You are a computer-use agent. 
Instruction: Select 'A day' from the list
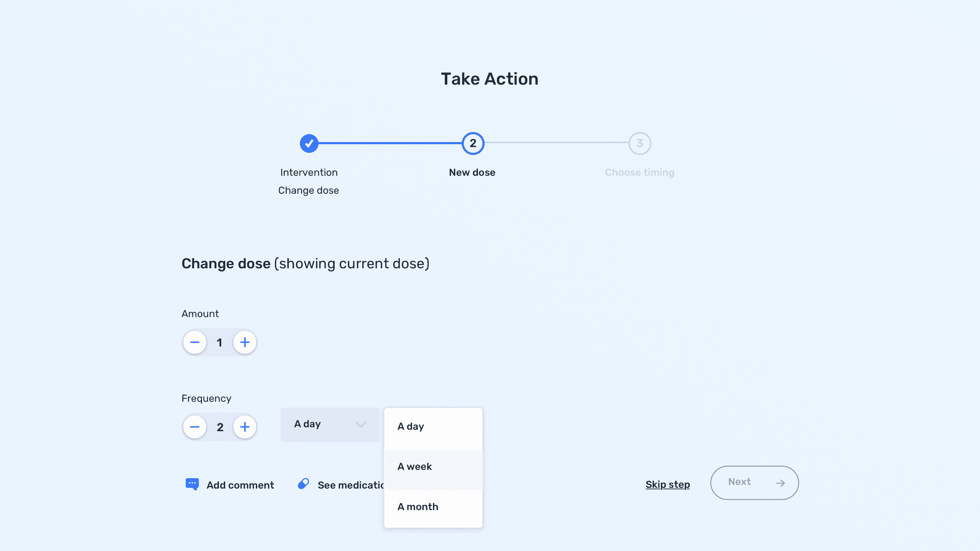[433, 427]
